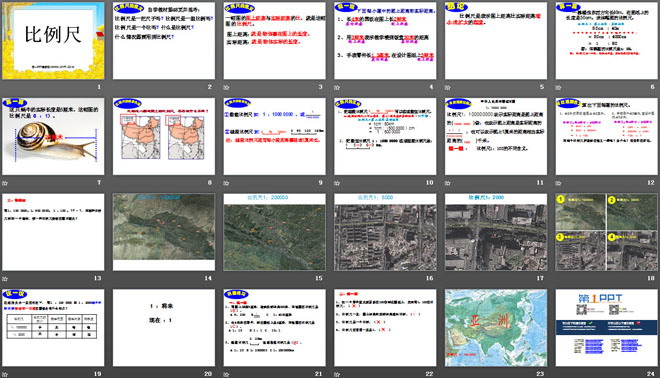Select the title slide thumbnail "比例尺"
Viewport: 660px width, 378px height.
click(53, 40)
